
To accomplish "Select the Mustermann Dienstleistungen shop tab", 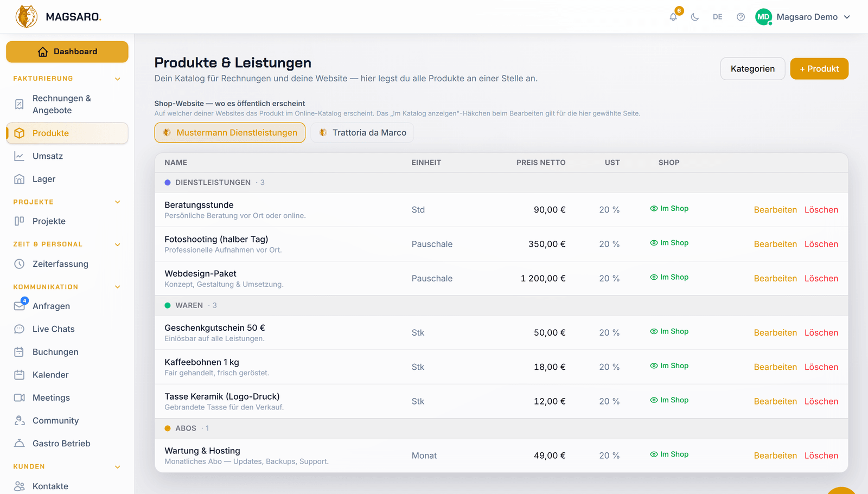I will pos(230,133).
